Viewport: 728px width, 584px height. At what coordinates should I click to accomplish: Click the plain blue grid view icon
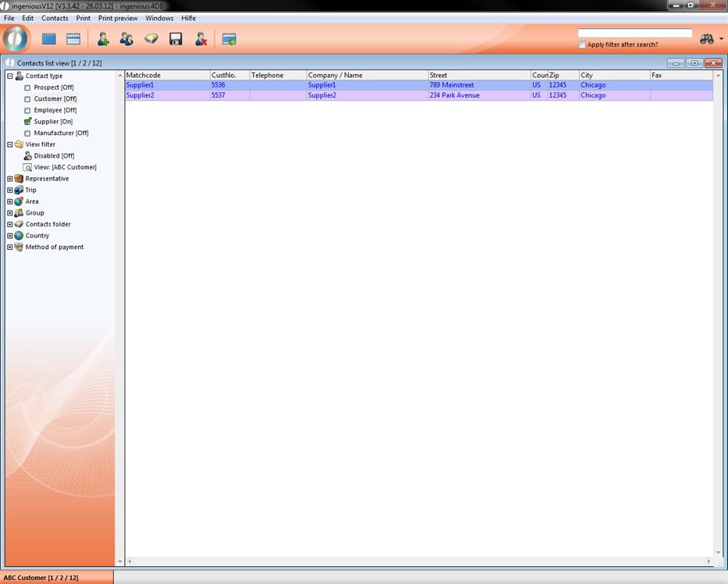[x=49, y=39]
